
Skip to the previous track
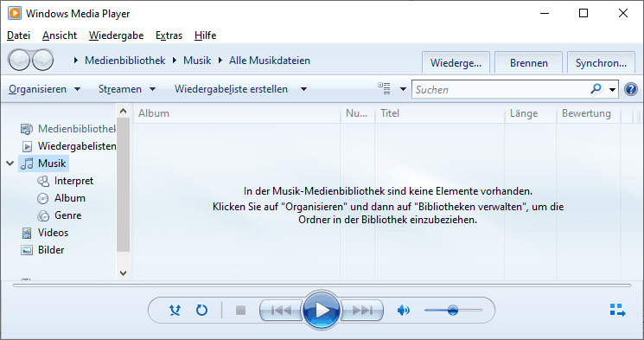coord(281,311)
